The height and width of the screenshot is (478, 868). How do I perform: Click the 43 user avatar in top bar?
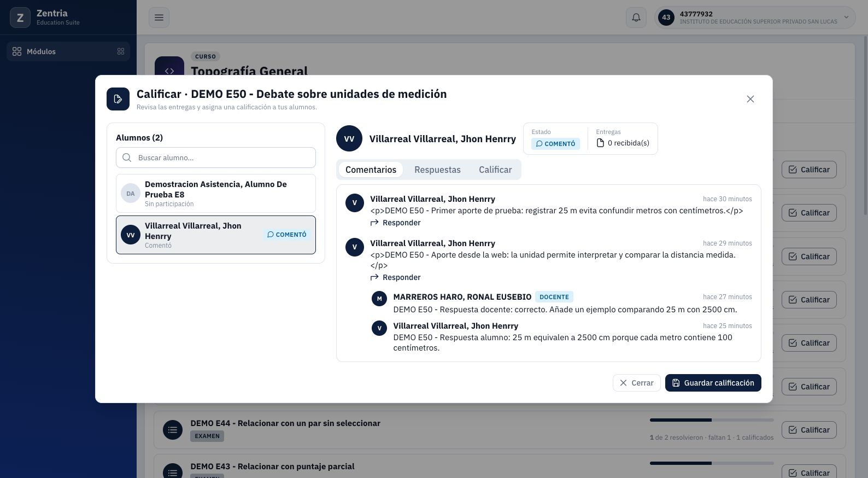(666, 18)
